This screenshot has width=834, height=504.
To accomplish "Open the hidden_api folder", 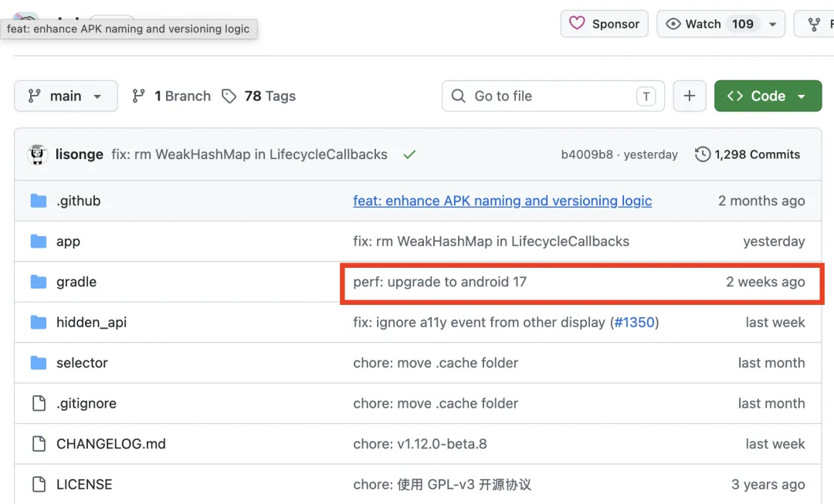I will pos(91,322).
